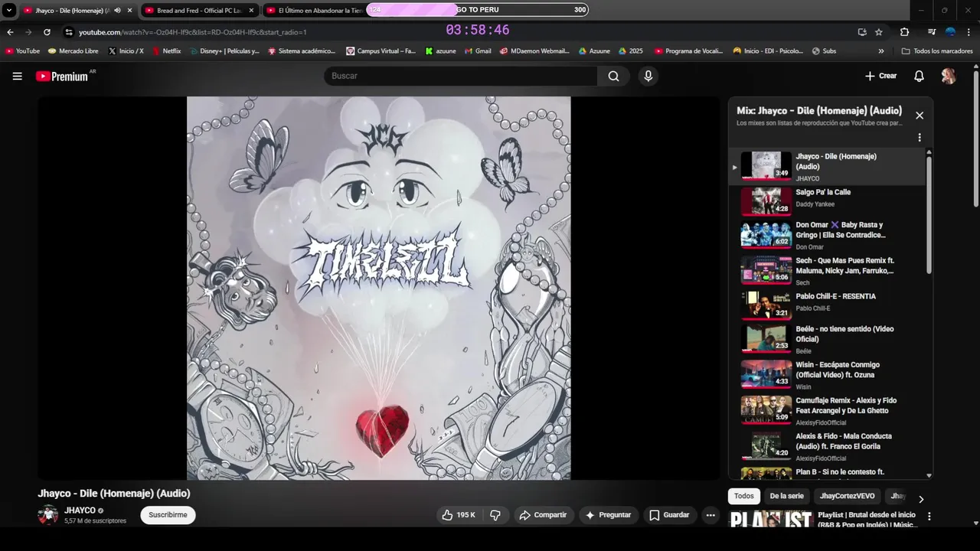This screenshot has height=551, width=980.
Task: Save the video with Guardar
Action: [x=670, y=515]
